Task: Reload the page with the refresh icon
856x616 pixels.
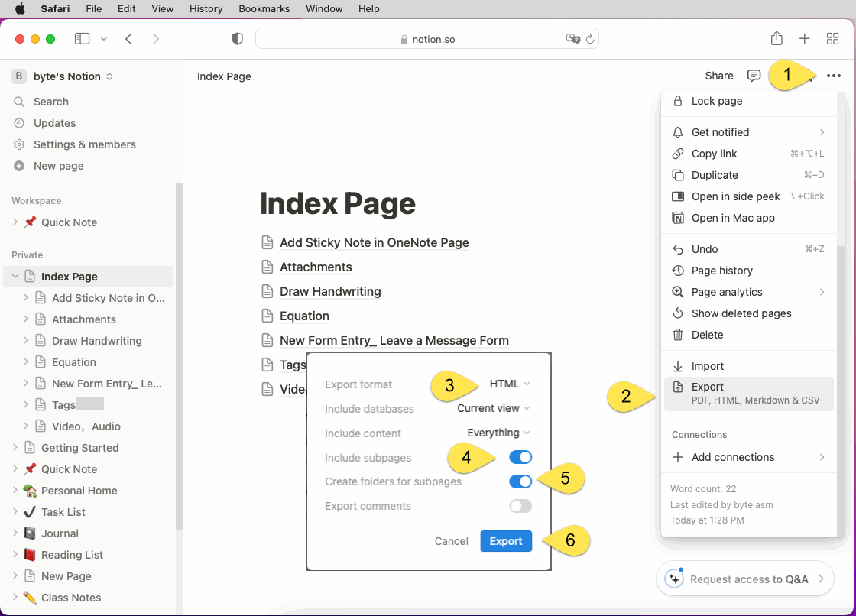Action: (x=590, y=39)
